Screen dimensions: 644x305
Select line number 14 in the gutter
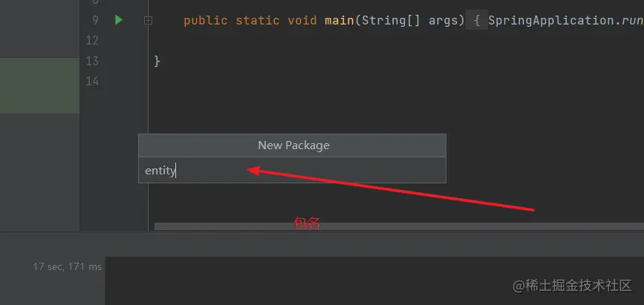[x=91, y=81]
